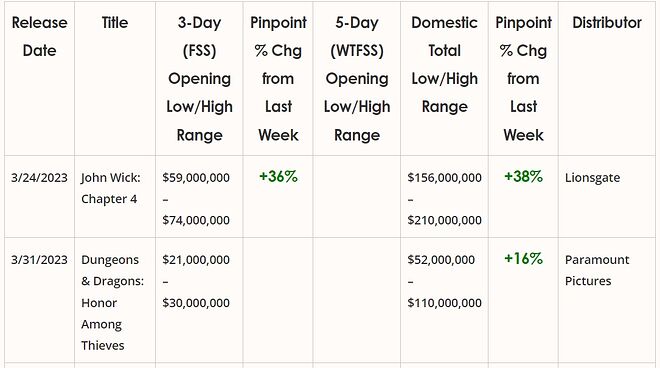The height and width of the screenshot is (368, 660).
Task: Select Dungeons & Dragons: Honor Among Thieves
Action: click(112, 303)
